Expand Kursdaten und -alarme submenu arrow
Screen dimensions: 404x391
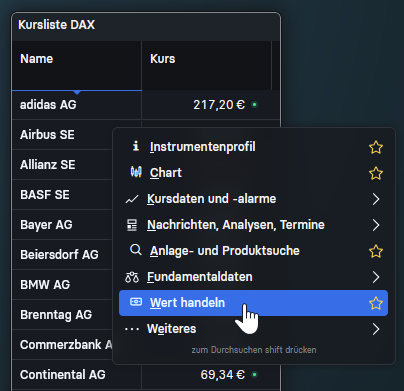(376, 199)
